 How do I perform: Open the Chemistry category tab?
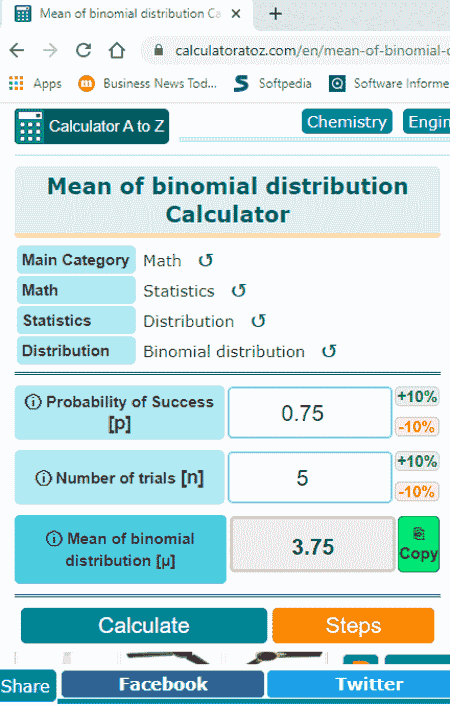click(347, 122)
